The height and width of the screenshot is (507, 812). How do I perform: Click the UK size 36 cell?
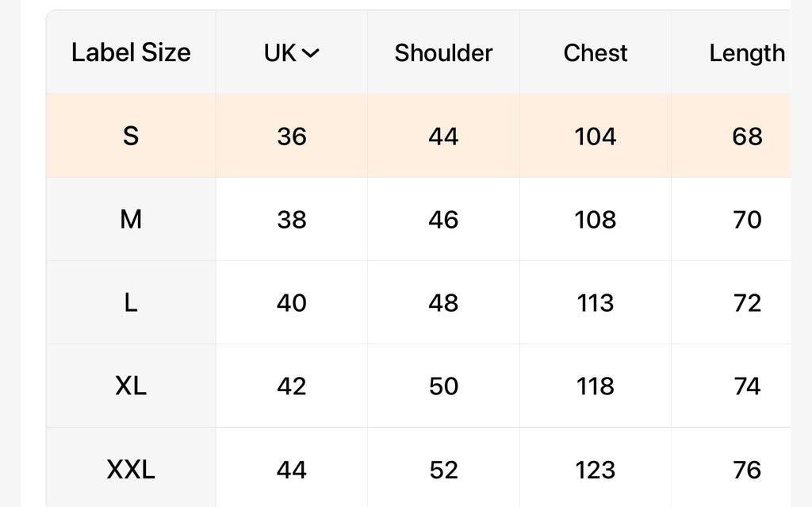[292, 136]
